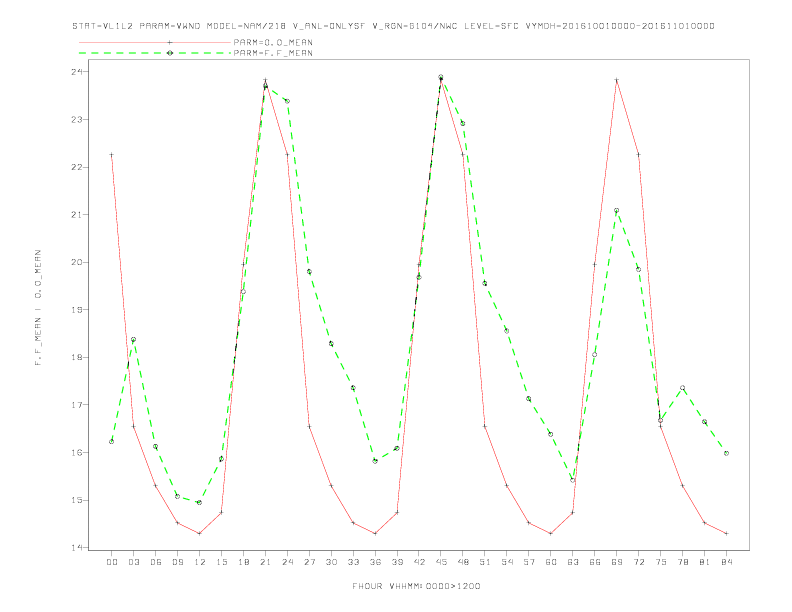This screenshot has height=612, width=792.
Task: Click x-axis tick label 12
Action: tap(200, 562)
